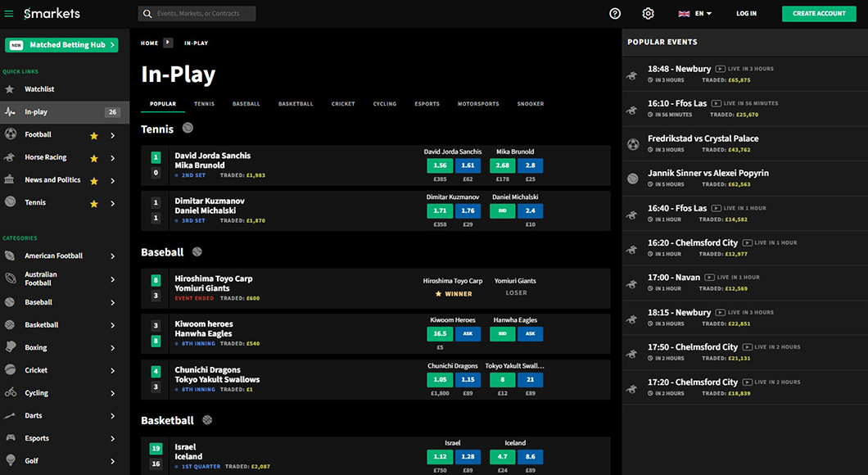Viewport: 868px width, 475px height.
Task: Switch to the Baseball tab under In-Play
Action: (x=246, y=104)
